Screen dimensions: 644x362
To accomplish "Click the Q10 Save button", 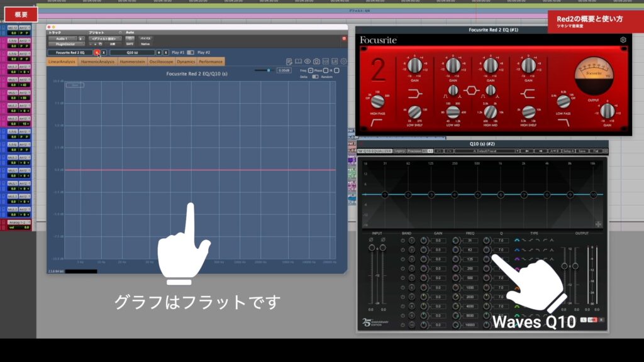I will pos(582,151).
